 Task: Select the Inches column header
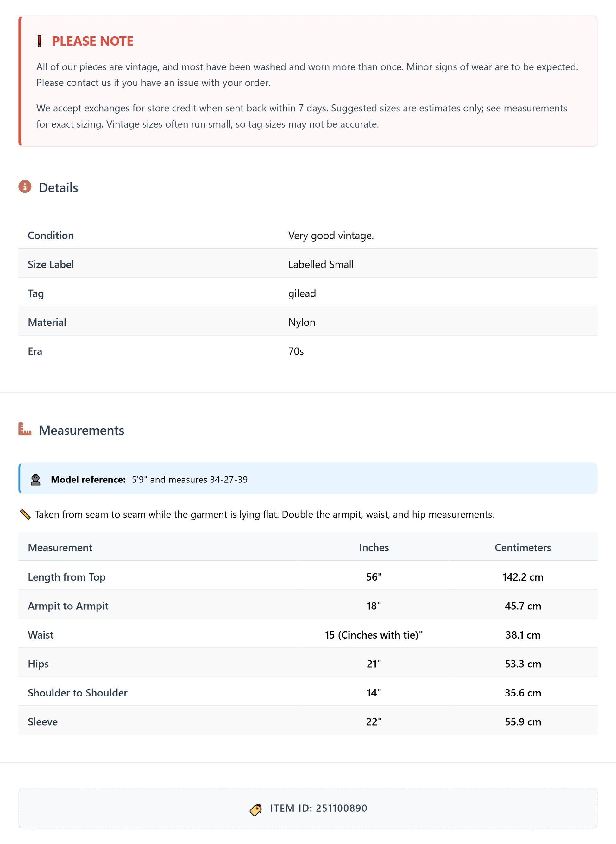coord(374,547)
